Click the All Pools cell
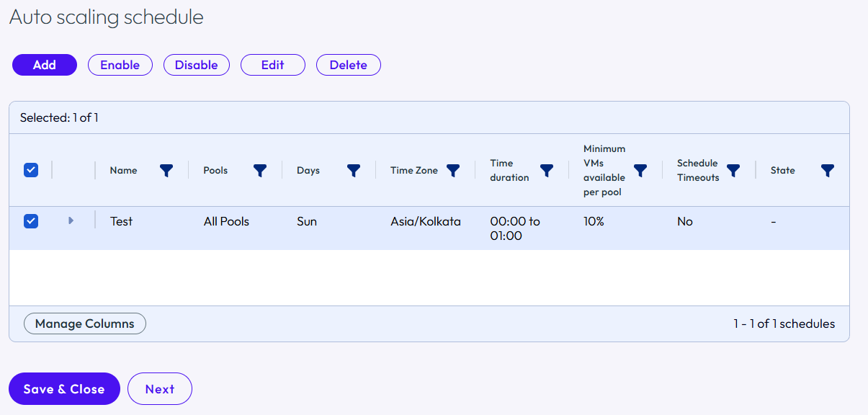The height and width of the screenshot is (415, 868). pyautogui.click(x=226, y=221)
